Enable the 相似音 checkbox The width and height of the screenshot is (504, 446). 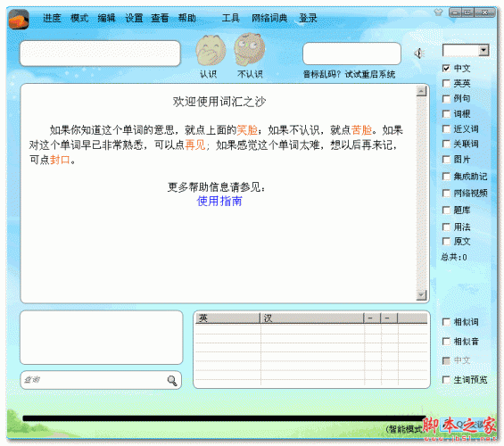click(446, 342)
